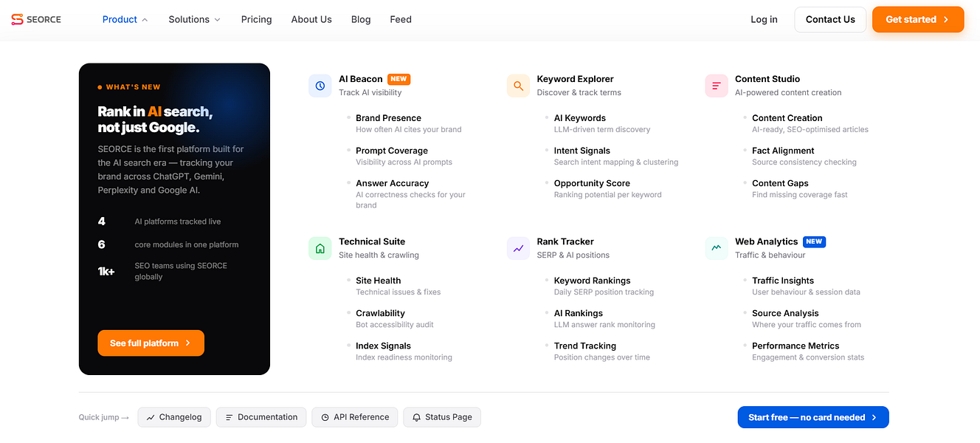Click the Web Analytics heading
This screenshot has width=980, height=443.
point(766,241)
